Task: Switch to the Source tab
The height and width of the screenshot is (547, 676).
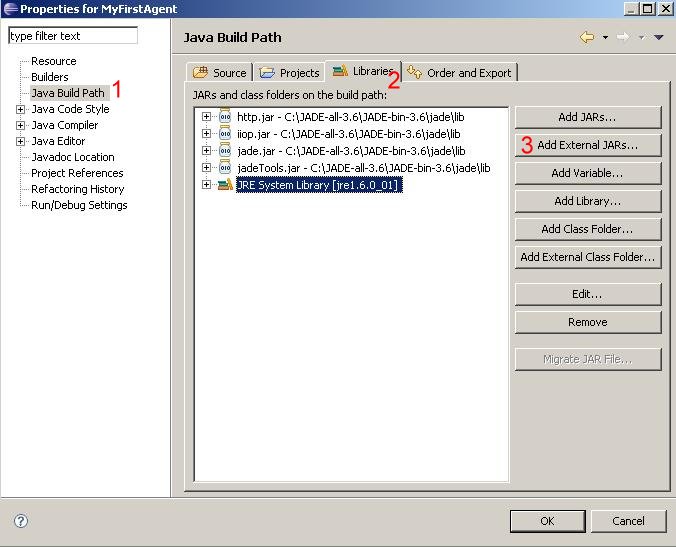Action: pyautogui.click(x=220, y=73)
